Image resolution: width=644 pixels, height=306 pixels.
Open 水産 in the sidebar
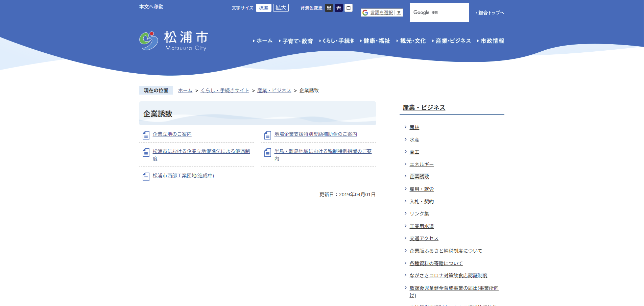[414, 140]
